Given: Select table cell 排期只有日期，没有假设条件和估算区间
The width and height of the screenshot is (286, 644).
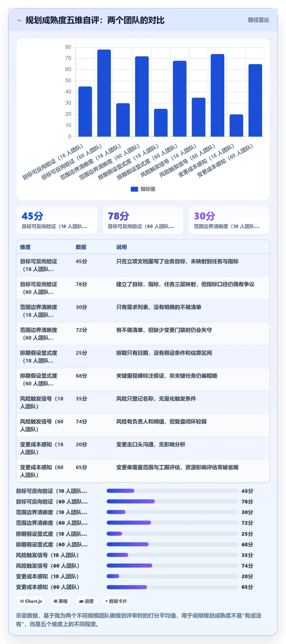Looking at the screenshot, I should [x=164, y=353].
